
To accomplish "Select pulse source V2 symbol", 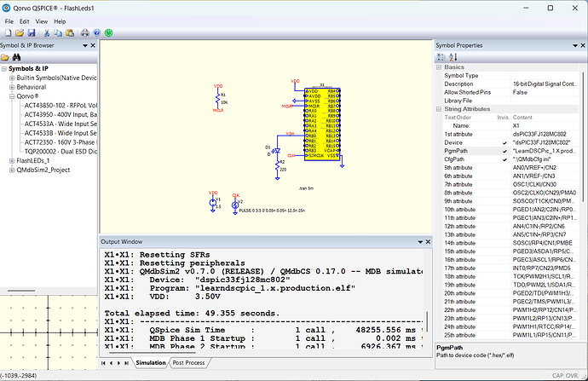I will 235,205.
